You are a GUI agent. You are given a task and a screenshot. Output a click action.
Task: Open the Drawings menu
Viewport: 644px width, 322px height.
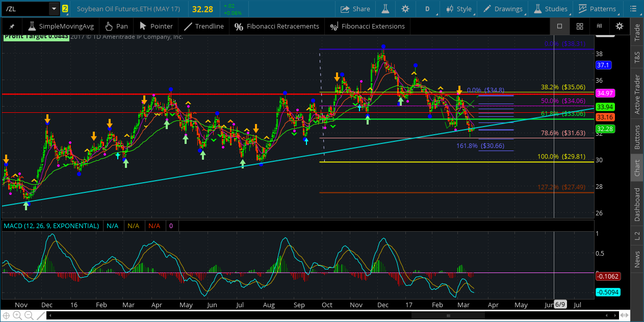(502, 9)
